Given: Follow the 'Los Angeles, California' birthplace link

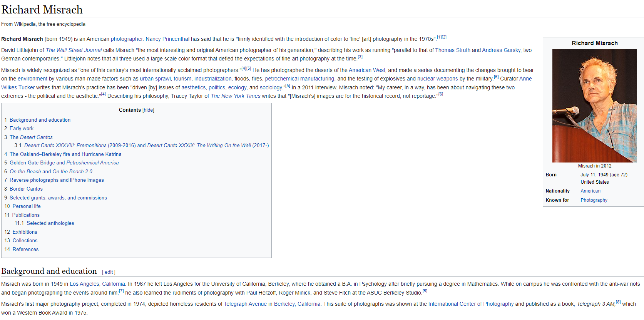Looking at the screenshot, I should [97, 284].
